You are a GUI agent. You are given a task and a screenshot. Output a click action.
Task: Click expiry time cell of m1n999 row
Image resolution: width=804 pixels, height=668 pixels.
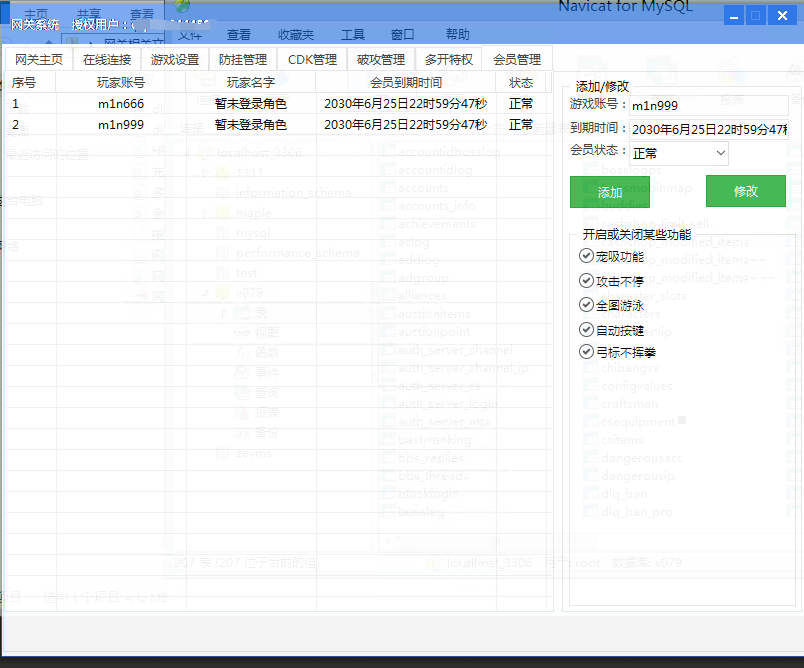tap(406, 125)
